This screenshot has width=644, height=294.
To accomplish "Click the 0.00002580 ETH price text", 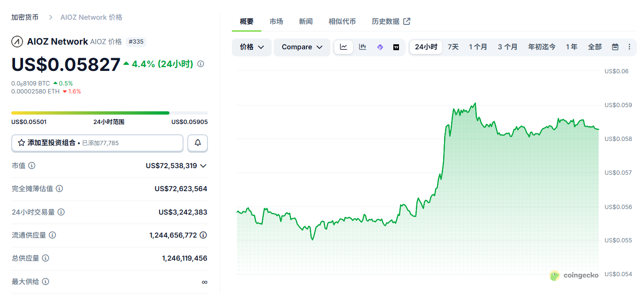I will [x=36, y=92].
